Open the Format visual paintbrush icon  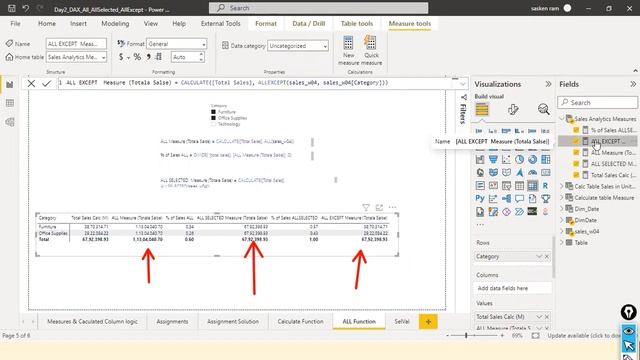513,109
